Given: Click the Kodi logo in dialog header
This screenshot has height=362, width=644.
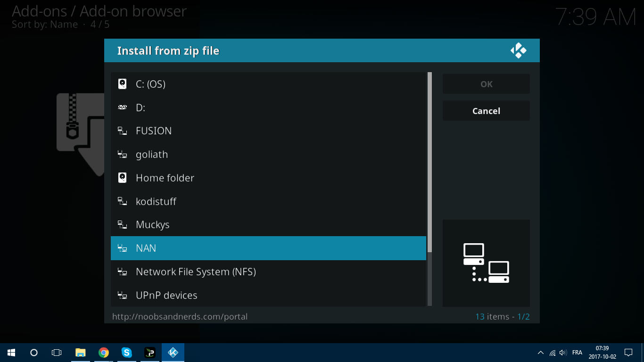Looking at the screenshot, I should pos(518,50).
